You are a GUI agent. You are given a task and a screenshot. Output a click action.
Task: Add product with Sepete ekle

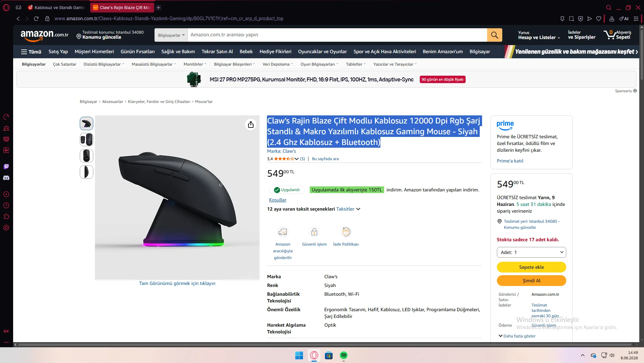tap(531, 267)
